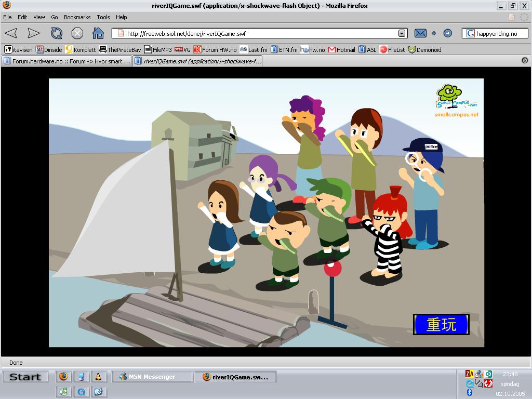Open the itavisen bookmark
This screenshot has height=399, width=532.
[18, 49]
